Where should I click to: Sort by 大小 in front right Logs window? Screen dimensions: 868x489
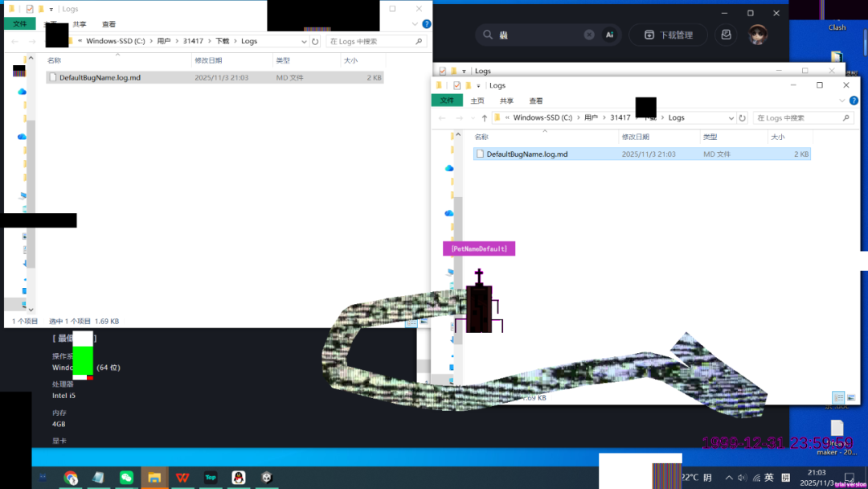pyautogui.click(x=778, y=137)
